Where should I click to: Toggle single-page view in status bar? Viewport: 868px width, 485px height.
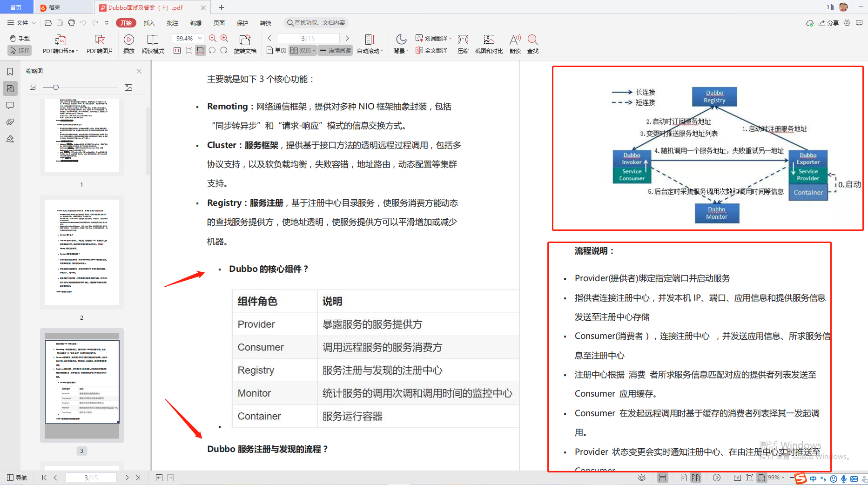684,478
